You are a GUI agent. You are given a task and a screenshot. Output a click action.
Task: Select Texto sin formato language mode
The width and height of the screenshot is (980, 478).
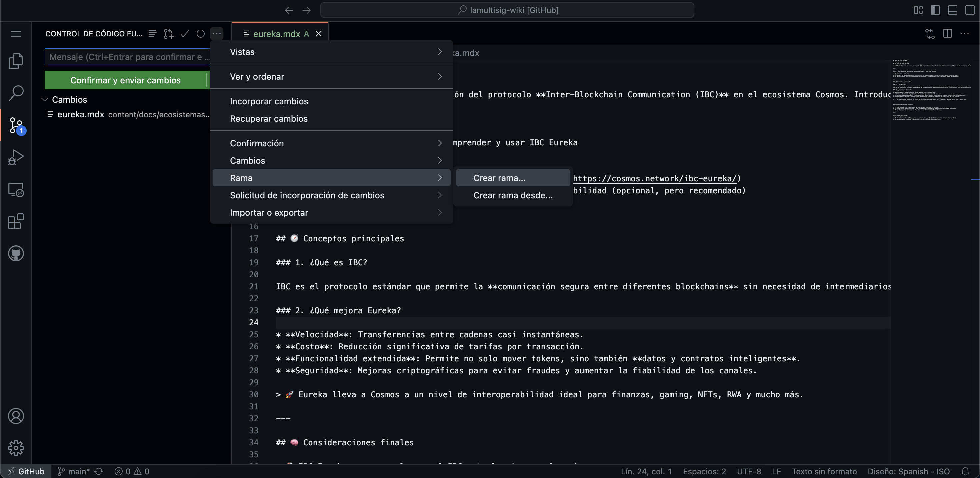(824, 471)
